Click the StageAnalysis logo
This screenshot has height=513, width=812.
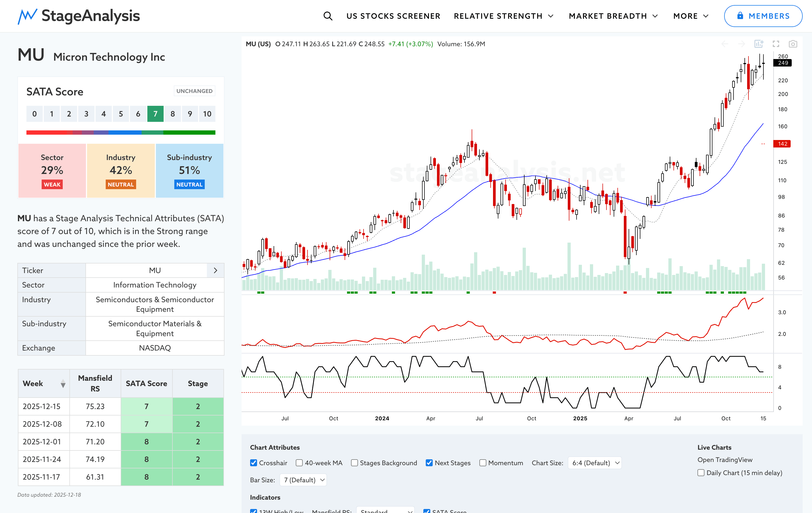tap(78, 16)
